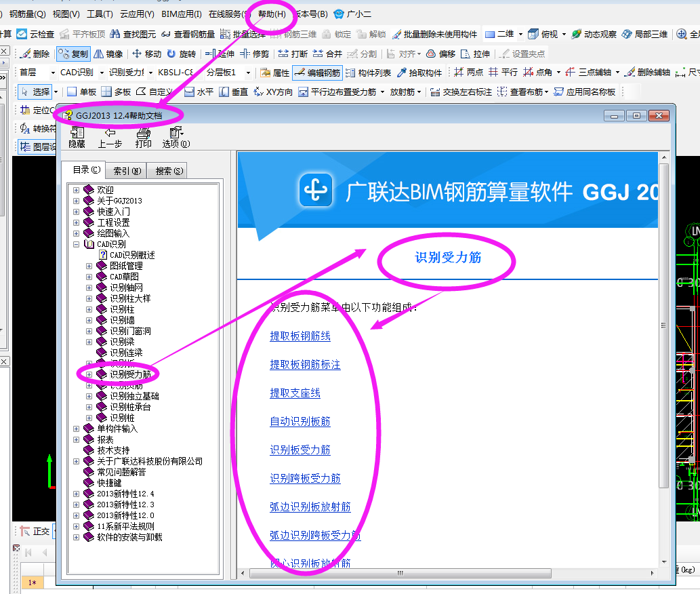Open link 提取支座线

pyautogui.click(x=295, y=393)
